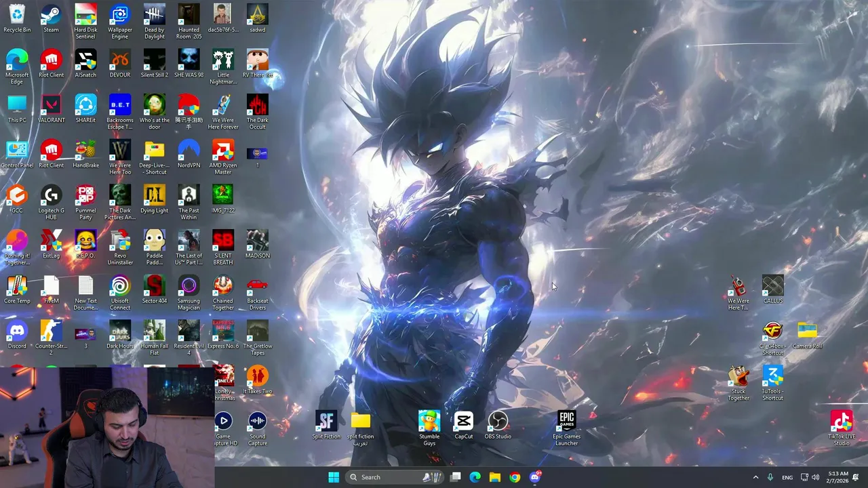Open the It Takes Two shortcut

pyautogui.click(x=258, y=380)
